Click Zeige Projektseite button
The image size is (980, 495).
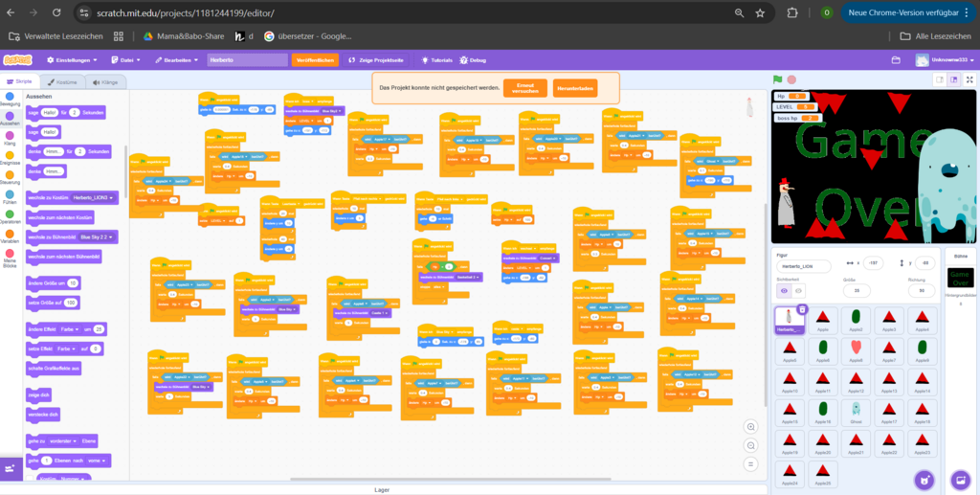(378, 59)
